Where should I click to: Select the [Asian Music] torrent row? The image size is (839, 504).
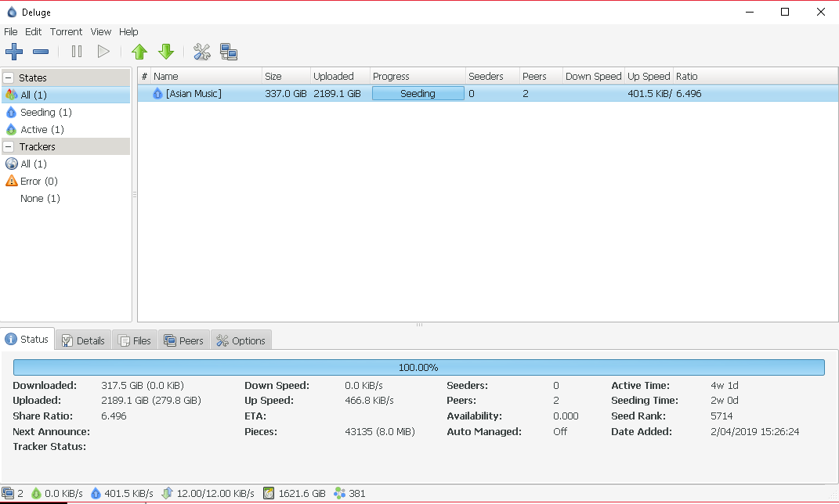tap(487, 94)
